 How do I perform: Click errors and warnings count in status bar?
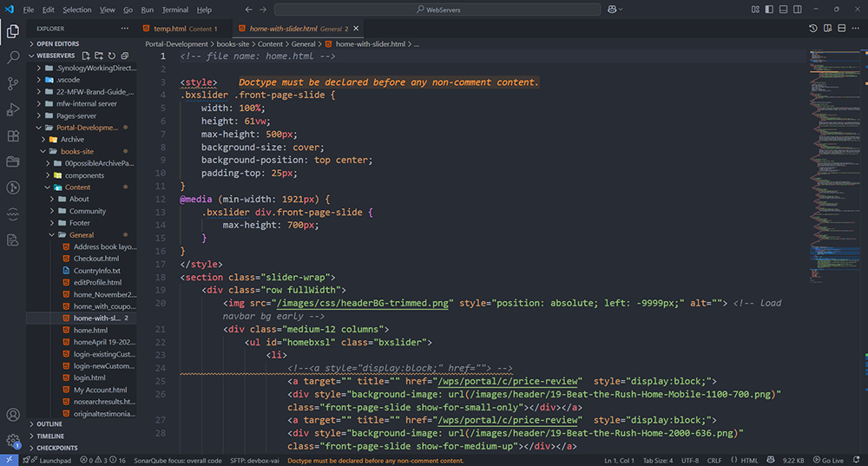point(103,461)
